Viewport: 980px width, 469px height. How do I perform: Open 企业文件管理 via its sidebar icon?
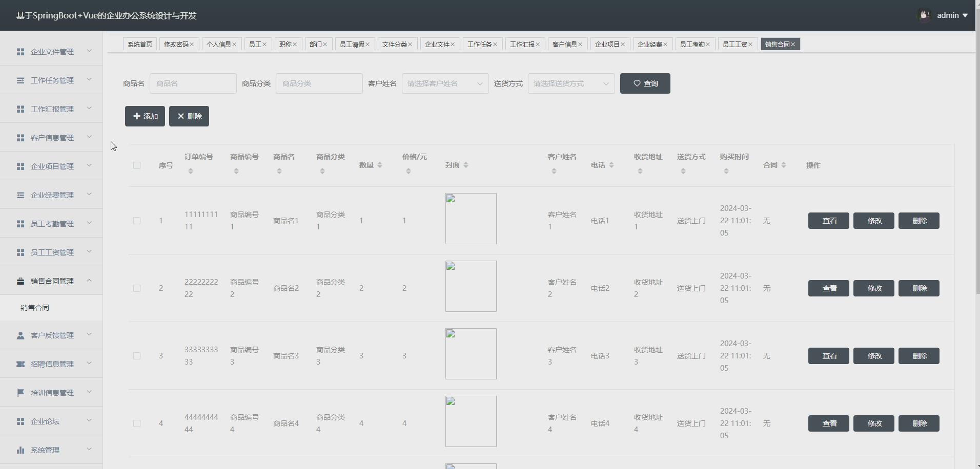pyautogui.click(x=20, y=51)
